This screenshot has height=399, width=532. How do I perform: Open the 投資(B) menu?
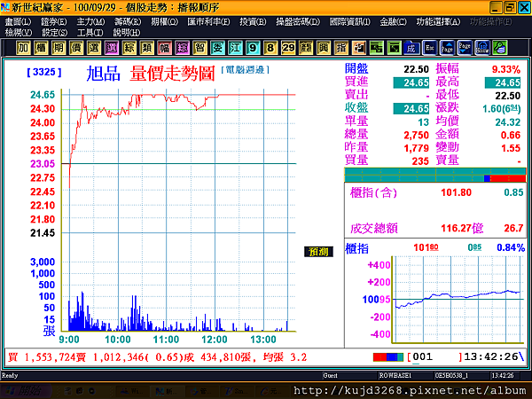[x=253, y=21]
